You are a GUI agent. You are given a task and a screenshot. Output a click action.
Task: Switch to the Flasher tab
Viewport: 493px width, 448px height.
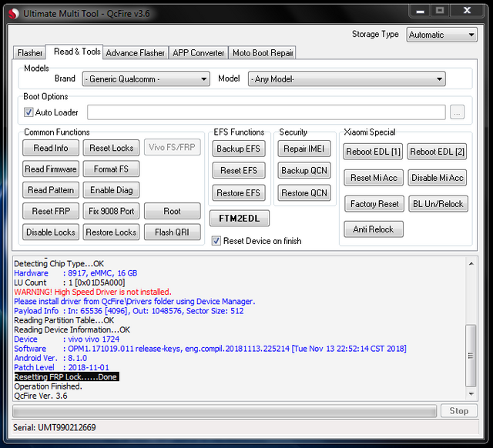point(30,53)
